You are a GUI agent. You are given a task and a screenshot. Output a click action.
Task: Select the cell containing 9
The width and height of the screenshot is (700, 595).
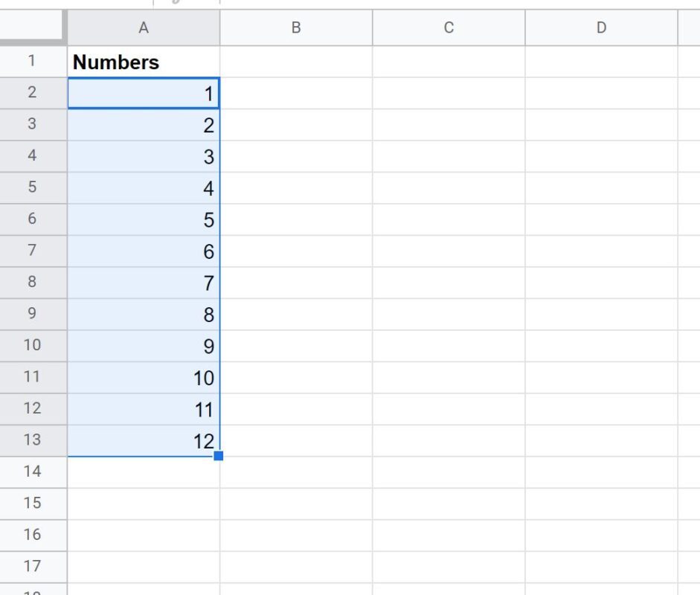coord(144,347)
